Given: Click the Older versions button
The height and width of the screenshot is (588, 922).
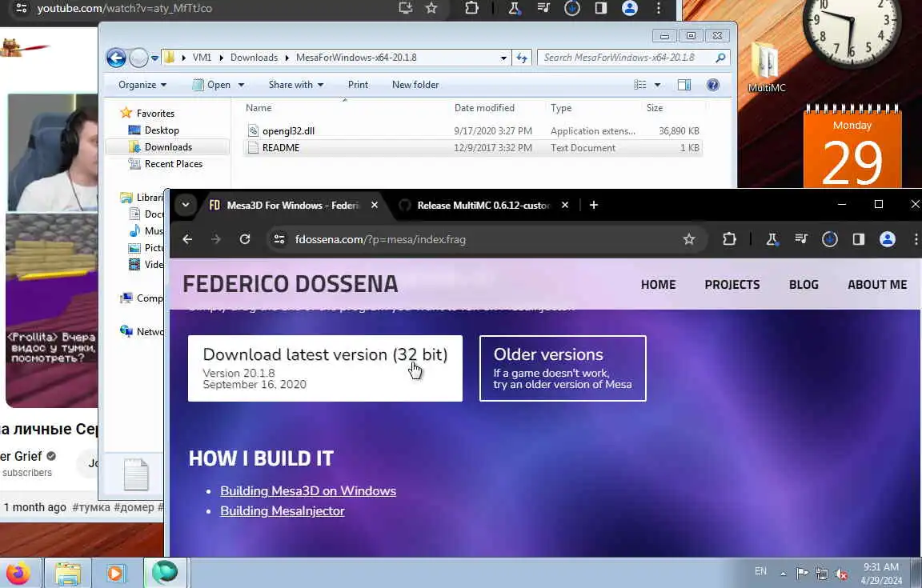Looking at the screenshot, I should click(x=563, y=369).
